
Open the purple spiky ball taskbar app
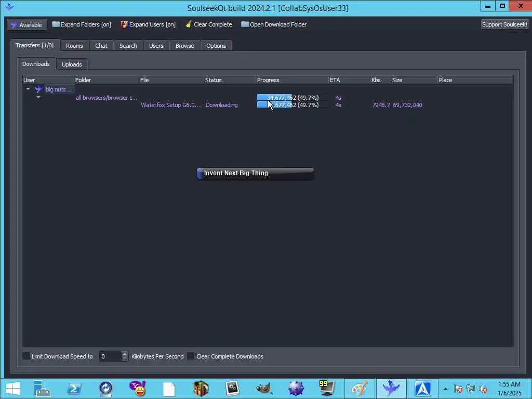pos(296,389)
